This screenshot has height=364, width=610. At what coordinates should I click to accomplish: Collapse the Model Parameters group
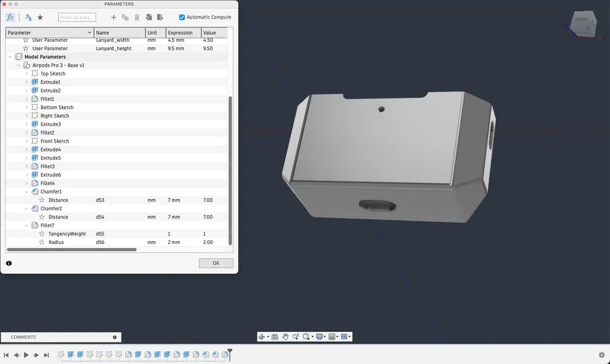10,56
